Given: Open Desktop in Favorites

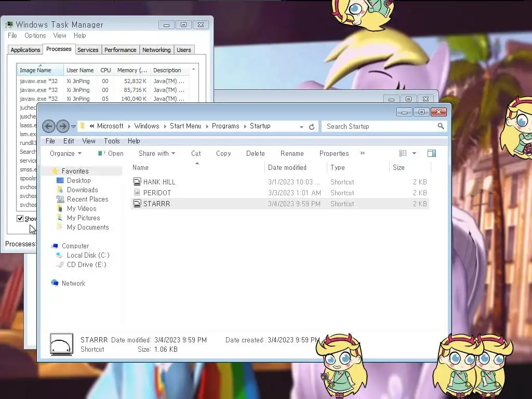Looking at the screenshot, I should click(79, 180).
